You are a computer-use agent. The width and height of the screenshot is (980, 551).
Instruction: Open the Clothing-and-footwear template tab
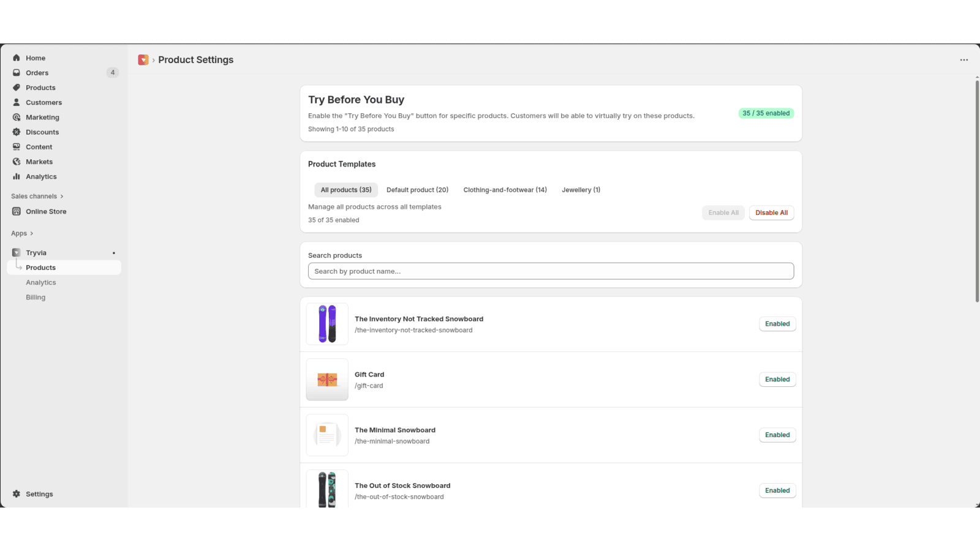(505, 190)
